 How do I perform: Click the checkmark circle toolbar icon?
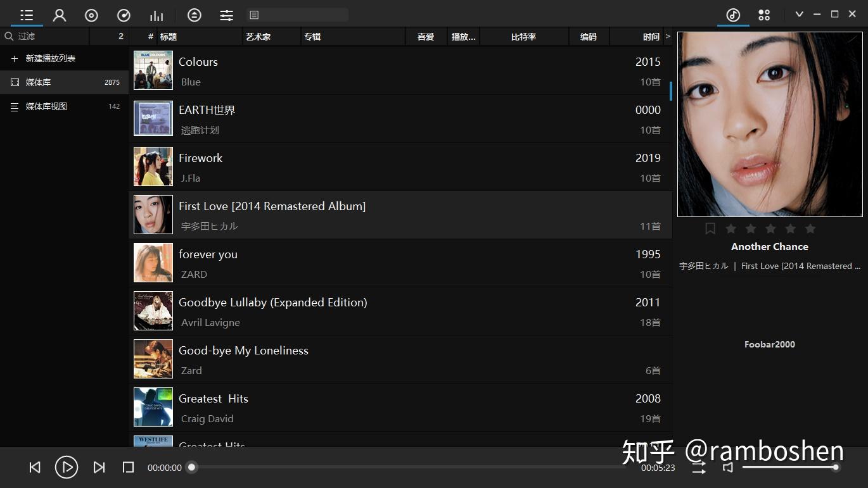click(124, 15)
